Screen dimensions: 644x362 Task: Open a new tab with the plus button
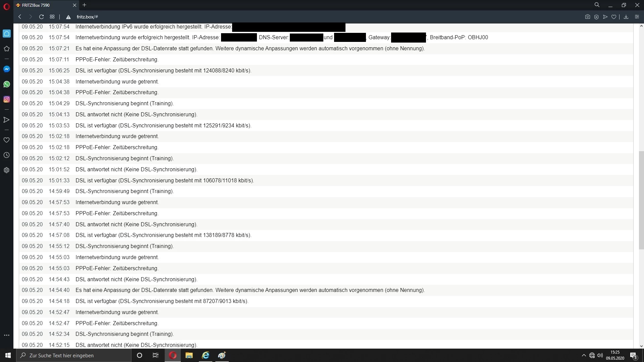(85, 5)
